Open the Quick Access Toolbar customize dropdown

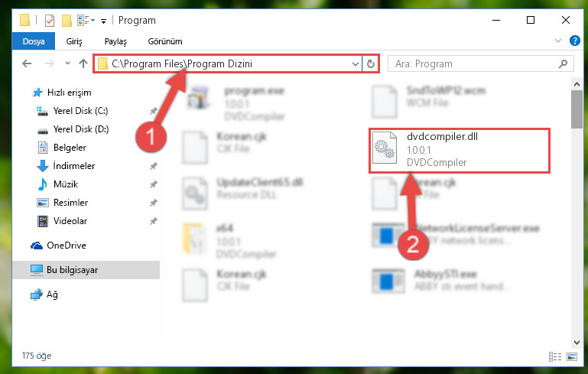[103, 21]
